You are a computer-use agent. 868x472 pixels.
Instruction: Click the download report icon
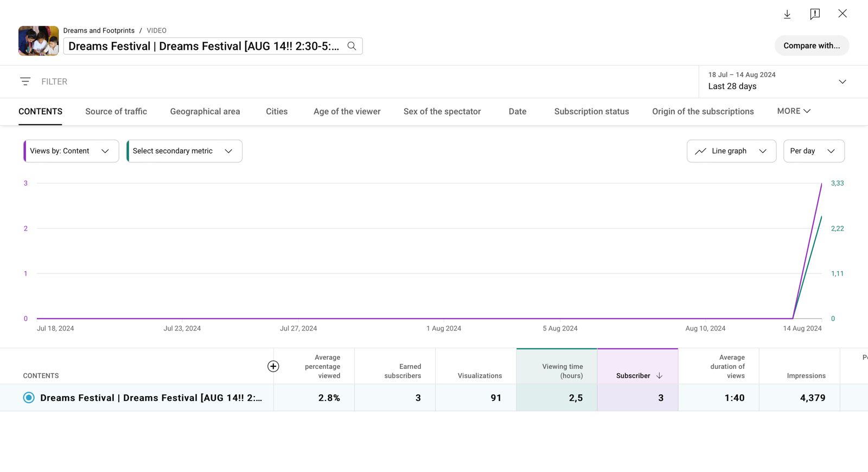pyautogui.click(x=787, y=14)
